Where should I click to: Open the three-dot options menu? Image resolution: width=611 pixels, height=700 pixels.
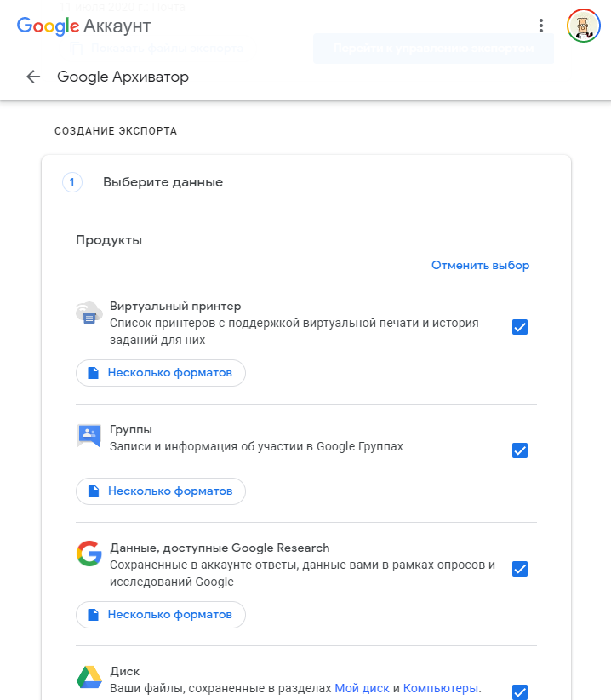click(541, 26)
